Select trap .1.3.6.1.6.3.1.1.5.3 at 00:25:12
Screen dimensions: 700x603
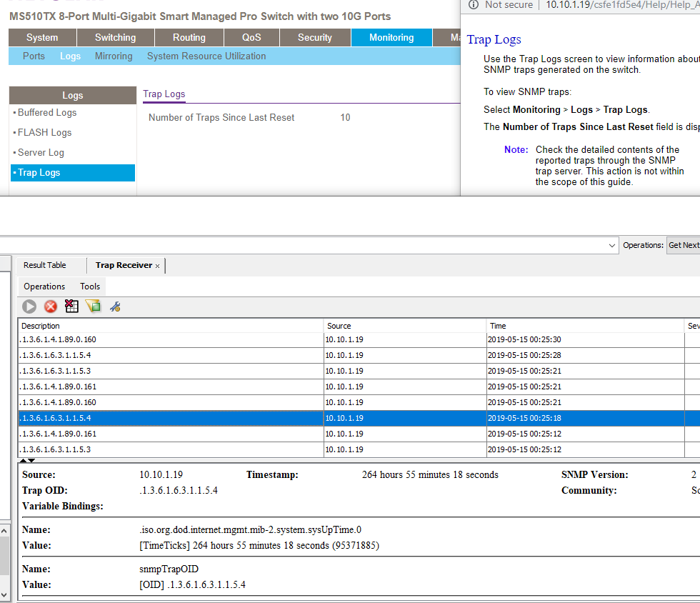click(x=359, y=449)
